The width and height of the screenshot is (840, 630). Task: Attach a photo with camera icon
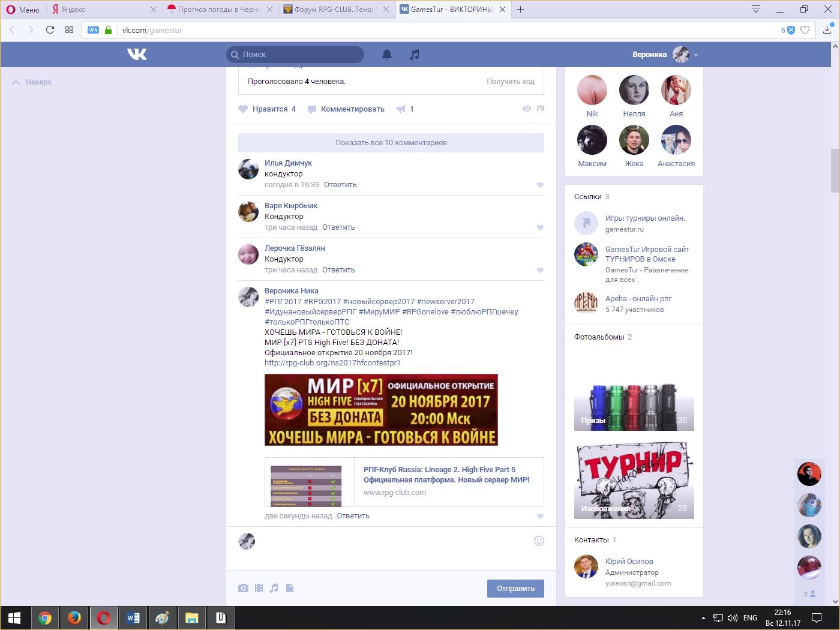coord(243,588)
